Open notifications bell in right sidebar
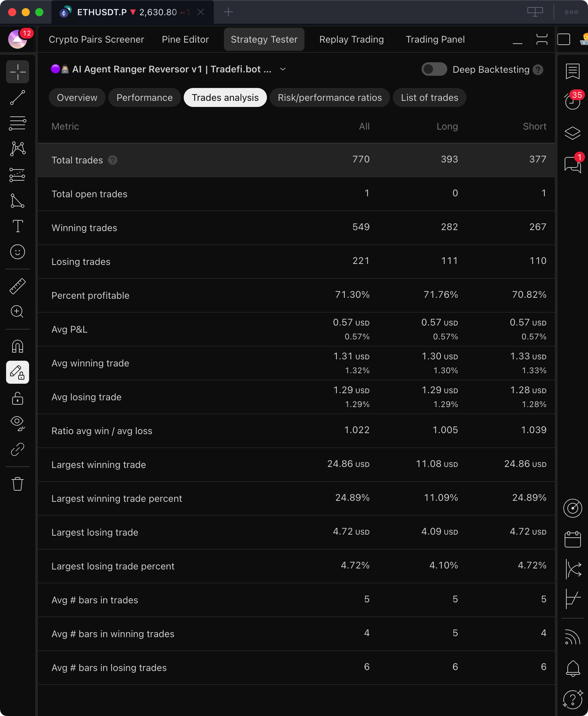This screenshot has height=716, width=588. pyautogui.click(x=572, y=668)
